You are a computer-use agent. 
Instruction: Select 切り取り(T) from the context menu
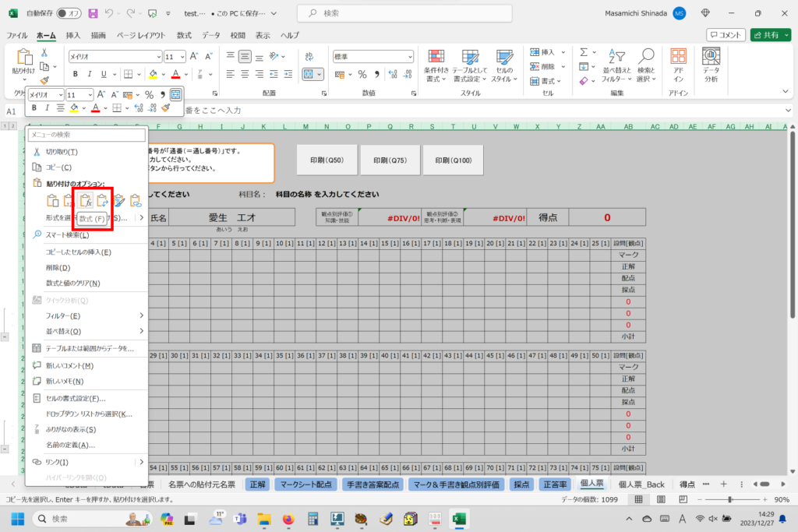pos(62,152)
